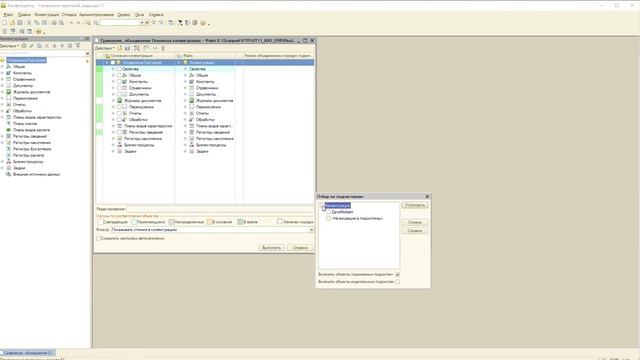The width and height of the screenshot is (640, 360).
Task: Tick the ДатаМобайл subsystem checkbox
Action: (x=328, y=212)
